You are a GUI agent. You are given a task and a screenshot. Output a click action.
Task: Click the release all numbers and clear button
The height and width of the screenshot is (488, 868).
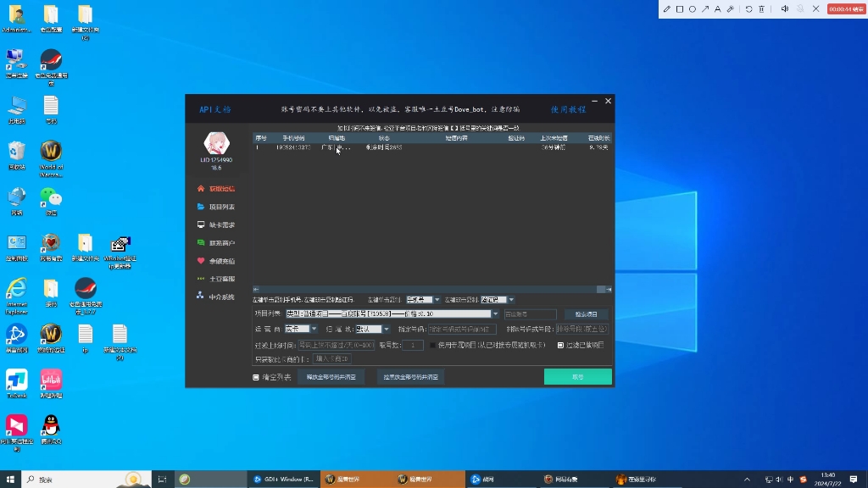tap(331, 377)
